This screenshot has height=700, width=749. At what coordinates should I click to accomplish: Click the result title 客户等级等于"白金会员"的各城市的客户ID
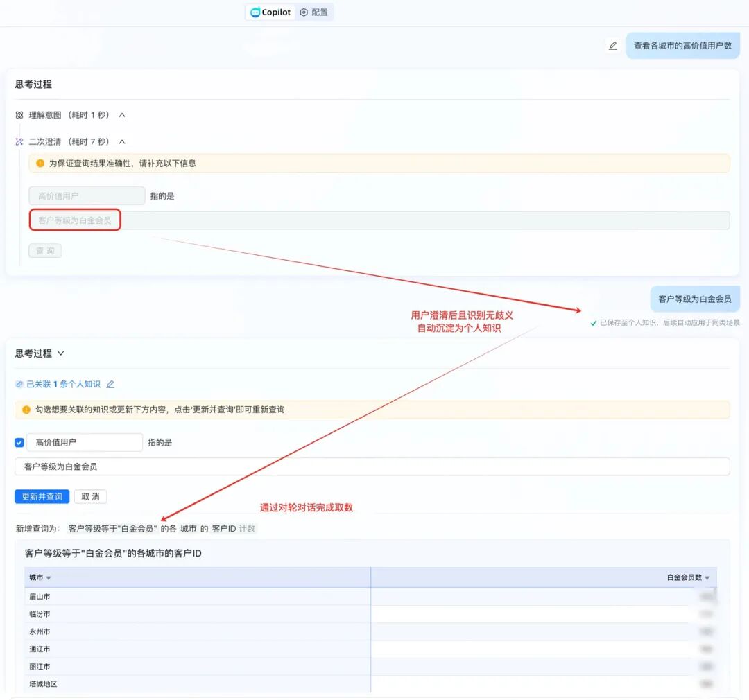pyautogui.click(x=113, y=553)
